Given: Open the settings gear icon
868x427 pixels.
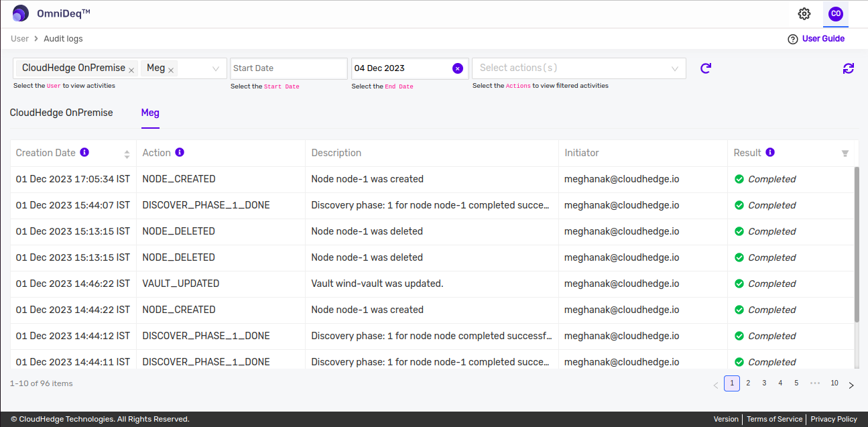Looking at the screenshot, I should 804,13.
